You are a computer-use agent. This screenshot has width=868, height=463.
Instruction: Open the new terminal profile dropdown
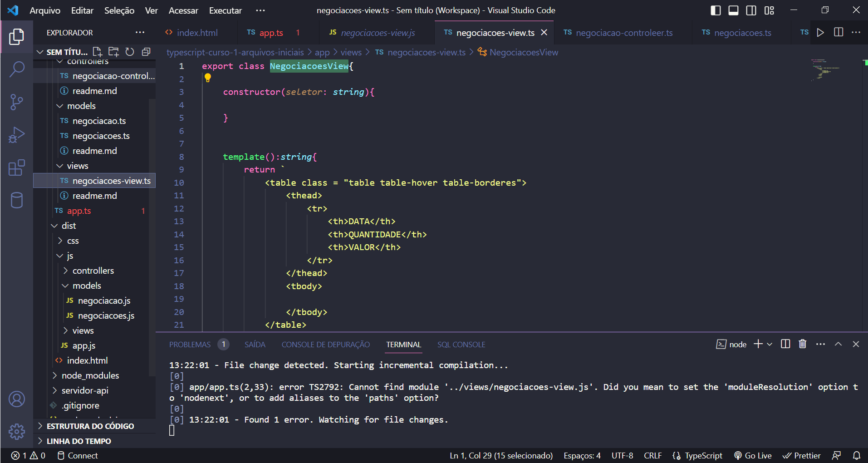tap(770, 345)
